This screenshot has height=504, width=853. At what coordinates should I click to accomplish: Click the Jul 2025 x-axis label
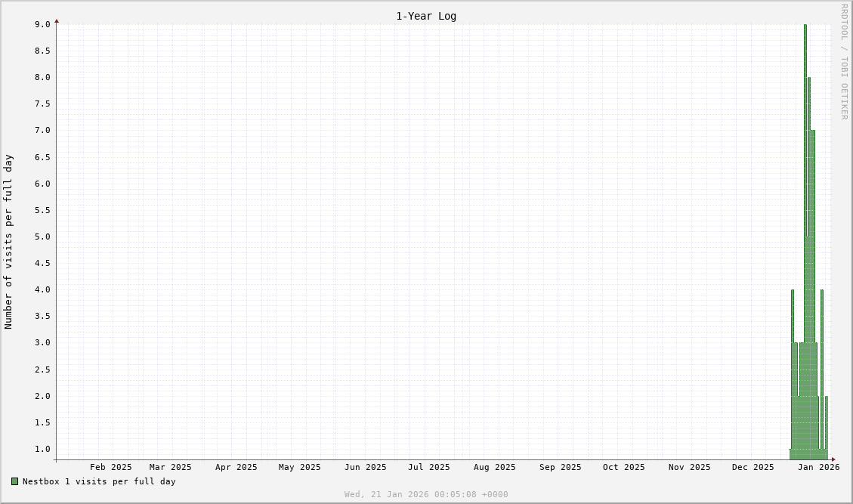pos(428,467)
